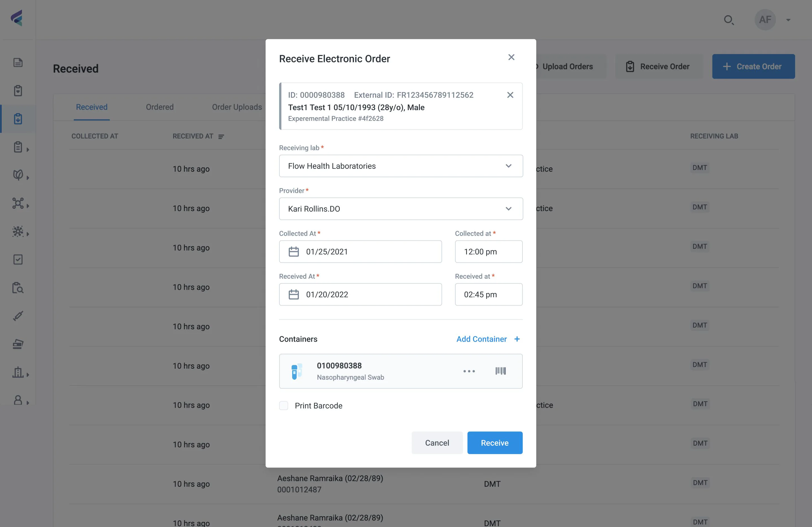812x527 pixels.
Task: Click the barcode icon for container 0100980388
Action: tap(500, 371)
